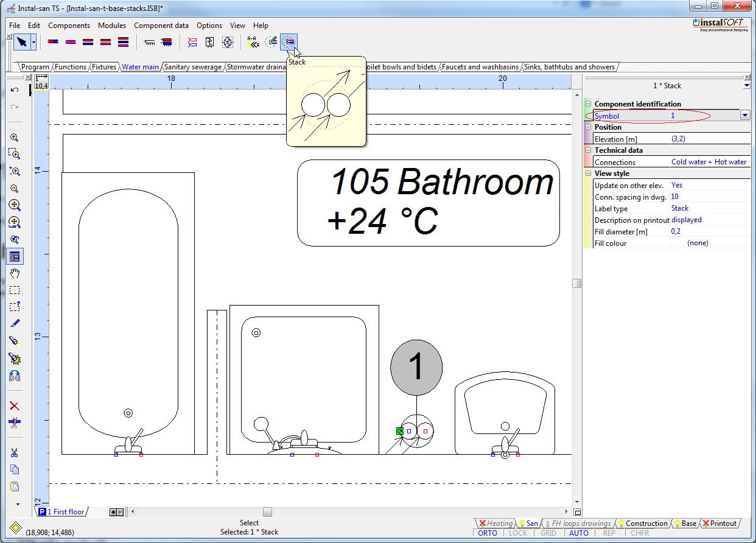
Task: Switch to the Construction layer tab
Action: tap(646, 524)
